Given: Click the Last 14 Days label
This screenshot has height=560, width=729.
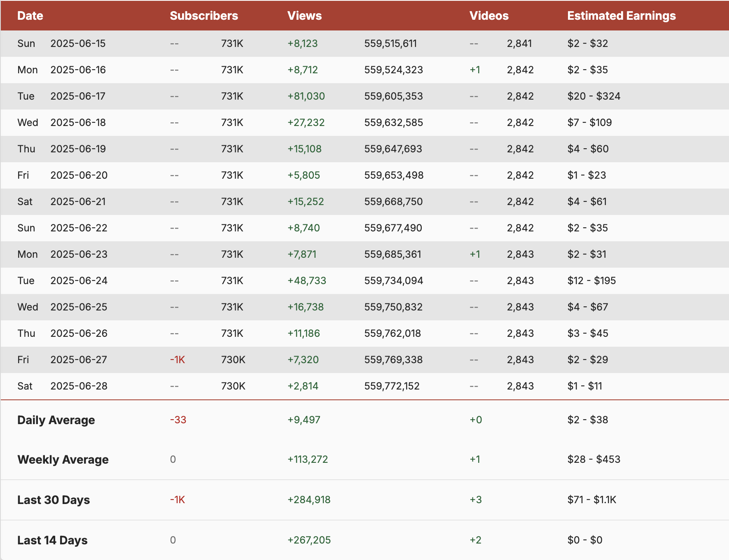Looking at the screenshot, I should point(52,540).
